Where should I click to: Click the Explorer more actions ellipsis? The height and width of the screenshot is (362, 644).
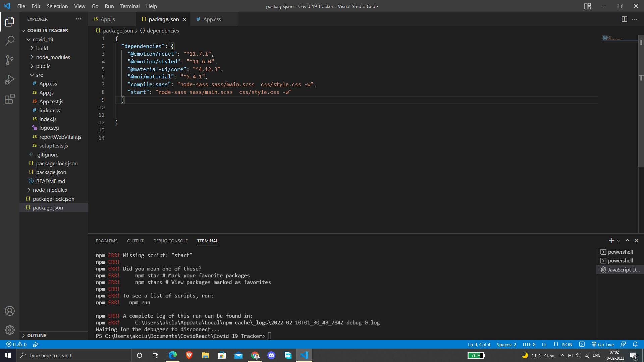(78, 19)
